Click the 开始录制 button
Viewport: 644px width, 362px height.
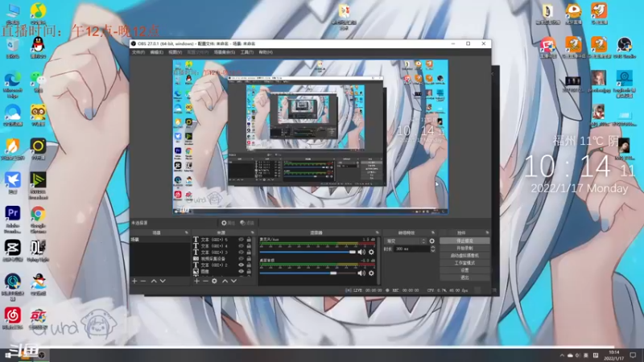[464, 249]
